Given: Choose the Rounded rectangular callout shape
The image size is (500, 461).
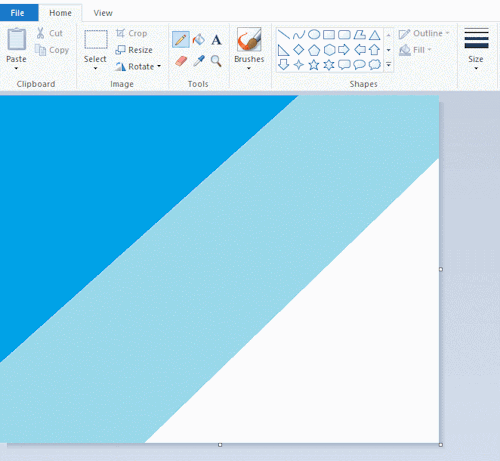Looking at the screenshot, I should (x=344, y=64).
